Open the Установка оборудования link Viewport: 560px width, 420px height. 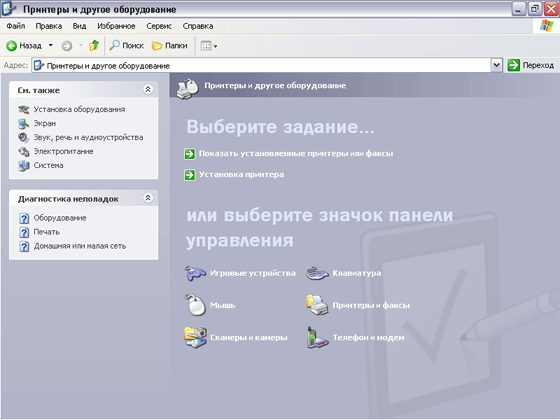pos(79,109)
